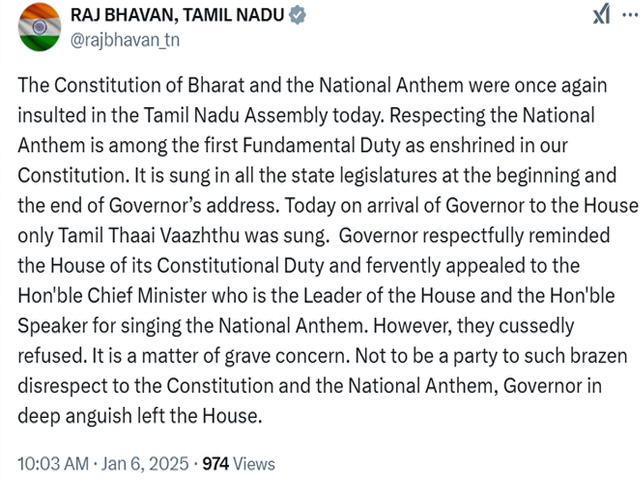640x480 pixels.
Task: Click the words "grave concern" in the post
Action: click(287, 356)
